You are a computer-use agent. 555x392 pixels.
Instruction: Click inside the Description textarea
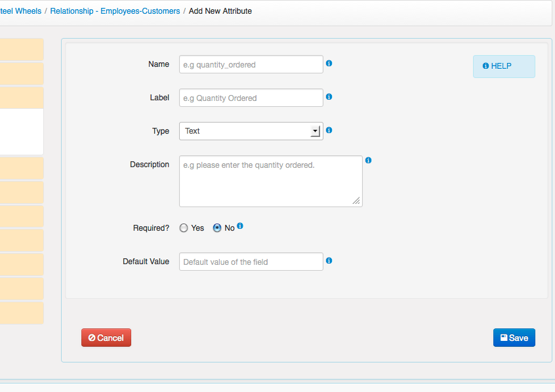[x=270, y=181]
